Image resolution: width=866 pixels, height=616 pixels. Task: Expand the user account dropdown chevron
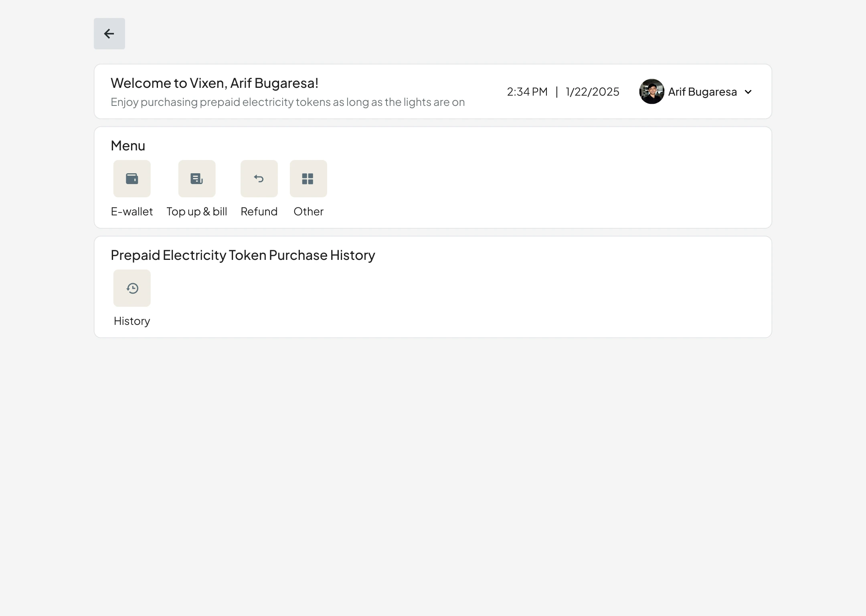[x=748, y=92]
